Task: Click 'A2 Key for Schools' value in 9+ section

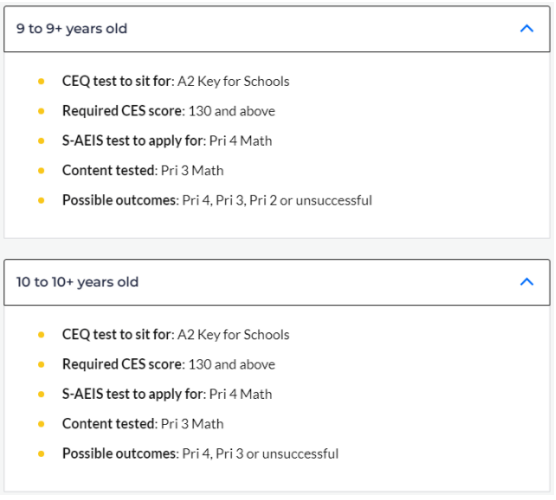Action: (x=233, y=81)
